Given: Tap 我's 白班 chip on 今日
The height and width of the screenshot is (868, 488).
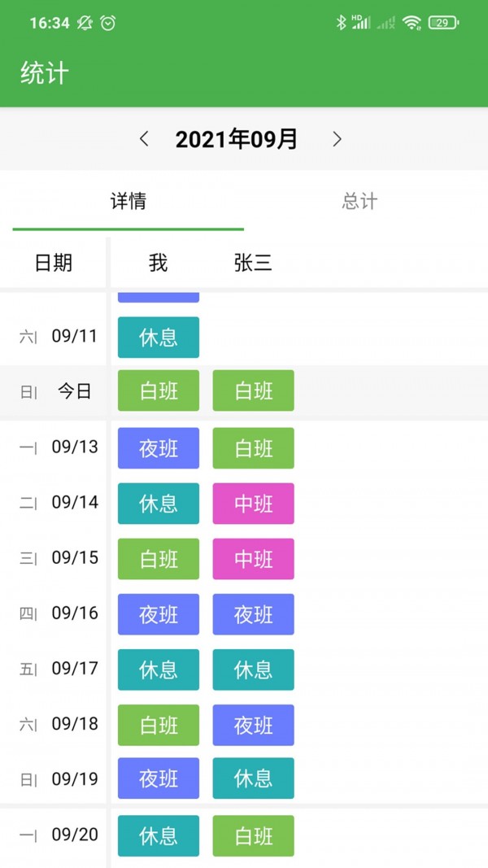Looking at the screenshot, I should click(x=158, y=390).
